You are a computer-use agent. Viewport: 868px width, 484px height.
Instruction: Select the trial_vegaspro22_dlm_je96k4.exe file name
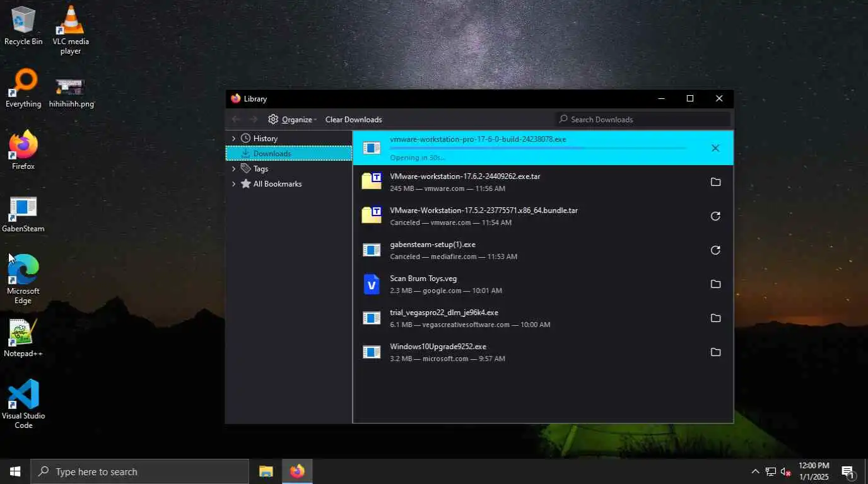tap(444, 313)
